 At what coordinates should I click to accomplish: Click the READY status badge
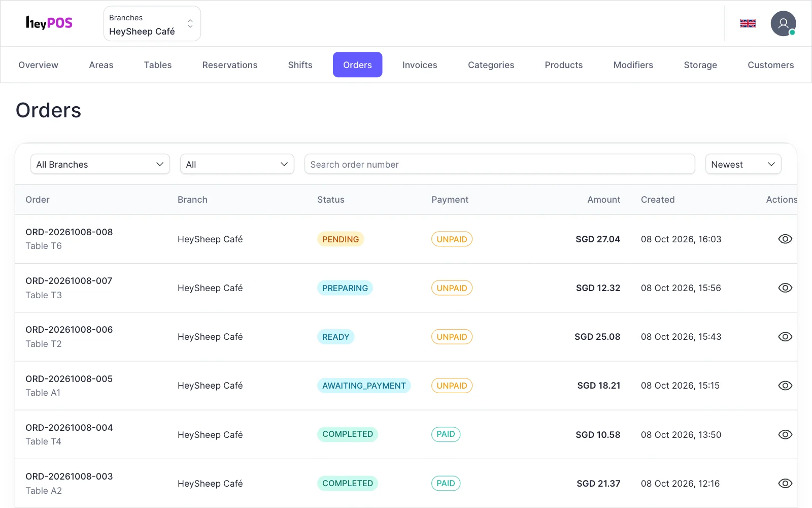[x=335, y=337]
